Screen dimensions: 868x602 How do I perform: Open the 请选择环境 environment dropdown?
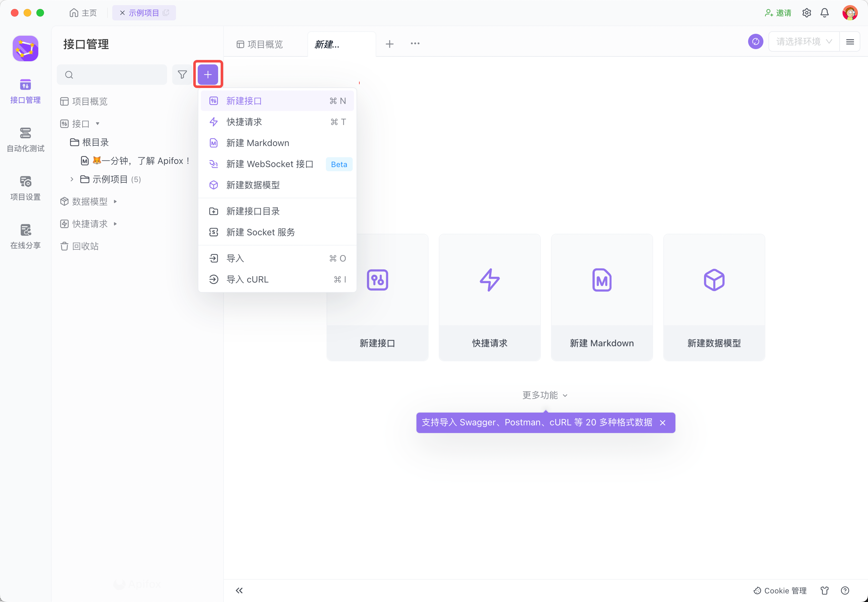click(x=804, y=41)
